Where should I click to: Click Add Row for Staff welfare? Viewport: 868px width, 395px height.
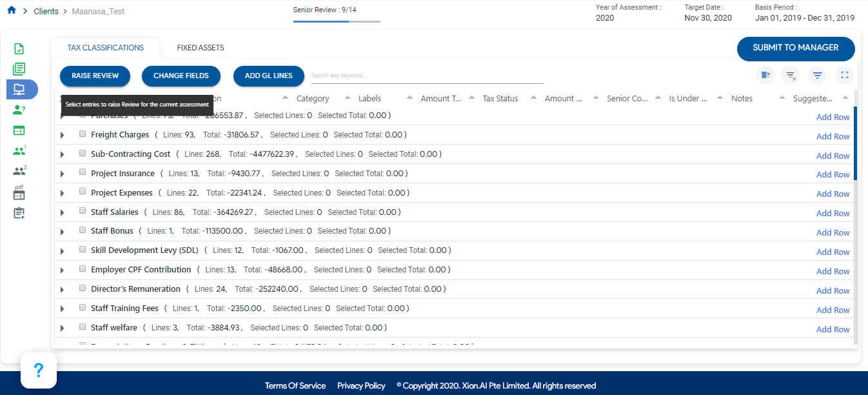click(x=833, y=329)
